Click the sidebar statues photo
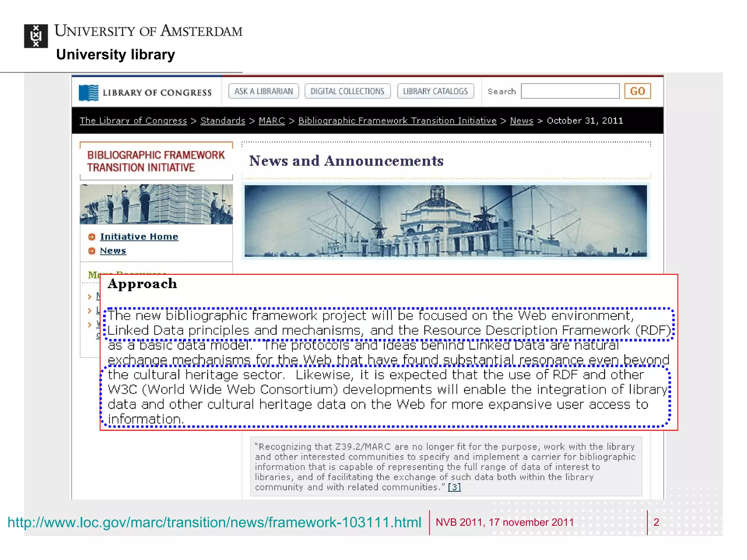The image size is (747, 560). (x=156, y=204)
